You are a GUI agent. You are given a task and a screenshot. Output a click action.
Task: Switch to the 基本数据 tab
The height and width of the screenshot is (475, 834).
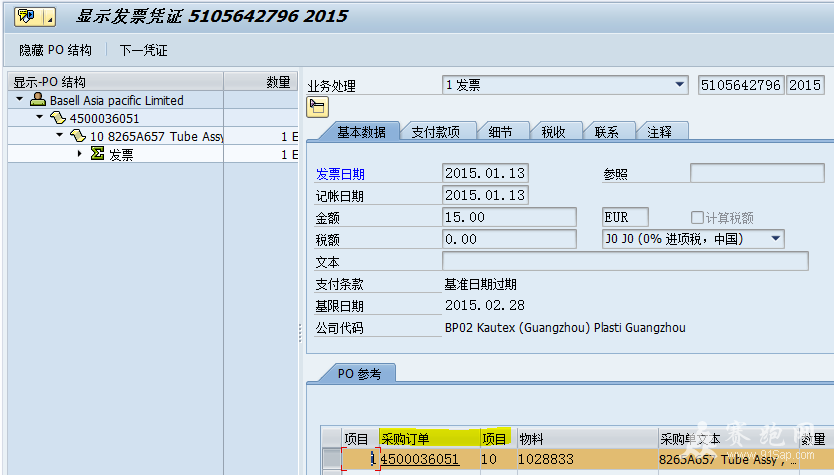click(x=361, y=132)
